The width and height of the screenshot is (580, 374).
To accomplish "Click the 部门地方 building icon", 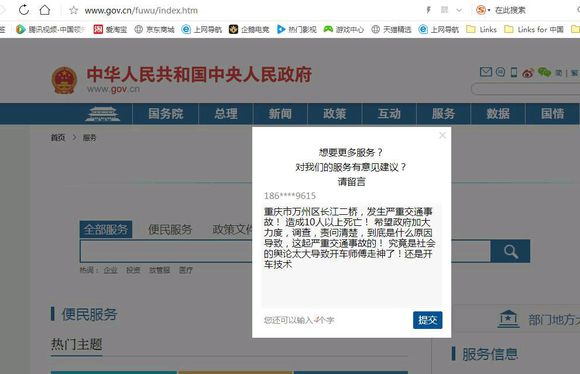I will pyautogui.click(x=508, y=319).
